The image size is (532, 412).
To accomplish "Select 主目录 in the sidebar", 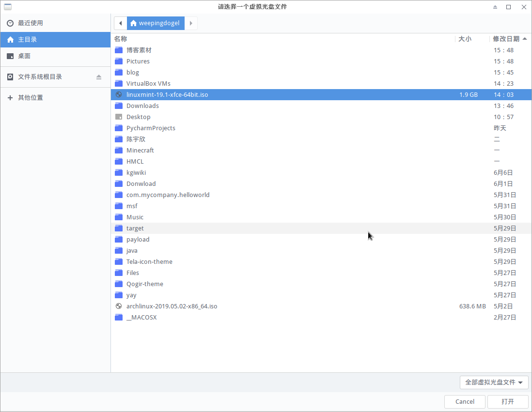I will tap(27, 40).
